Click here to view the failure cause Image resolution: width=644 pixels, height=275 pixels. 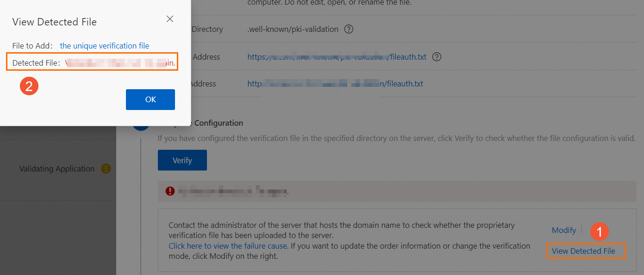coord(228,246)
